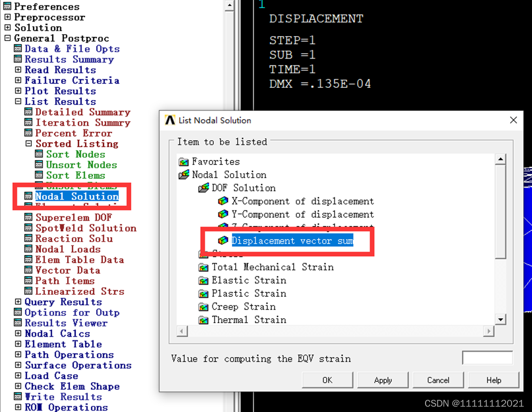Viewport: 532px width, 412px height.
Task: Expand the Preprocessor tree node
Action: (x=7, y=17)
